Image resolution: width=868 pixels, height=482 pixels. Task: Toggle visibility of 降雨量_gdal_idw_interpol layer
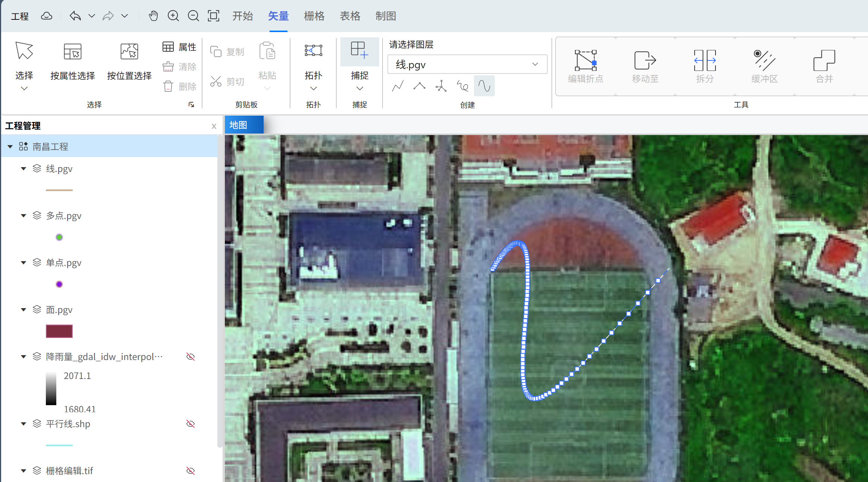tap(191, 357)
